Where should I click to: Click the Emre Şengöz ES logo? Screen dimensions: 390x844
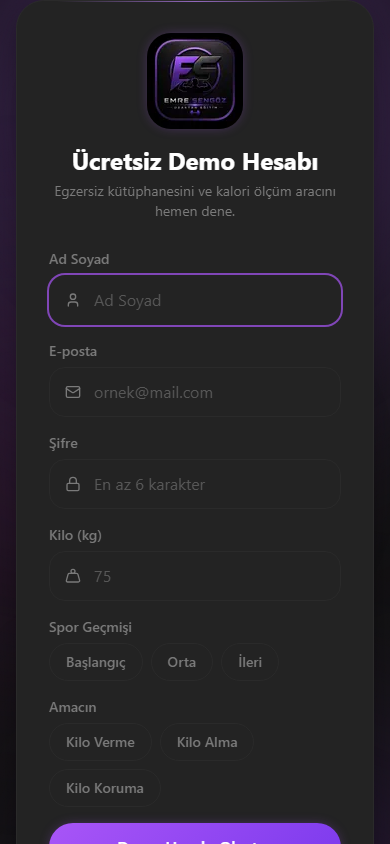[195, 81]
